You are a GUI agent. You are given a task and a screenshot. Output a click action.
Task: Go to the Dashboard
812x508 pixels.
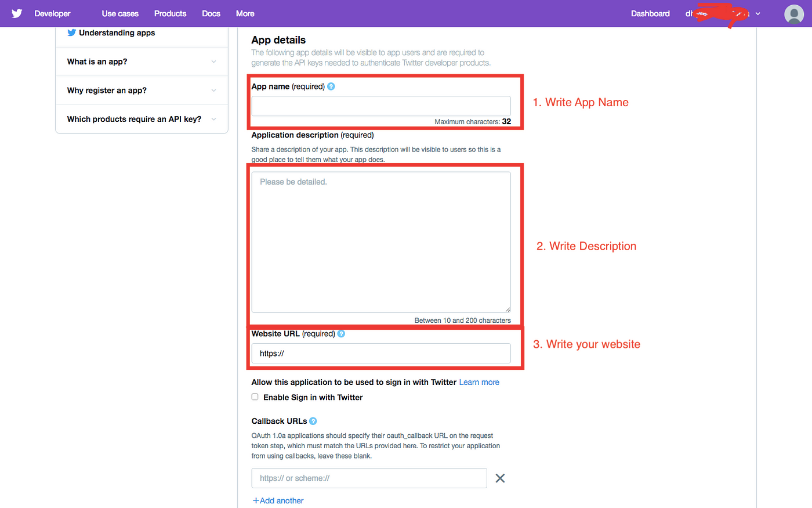click(650, 13)
